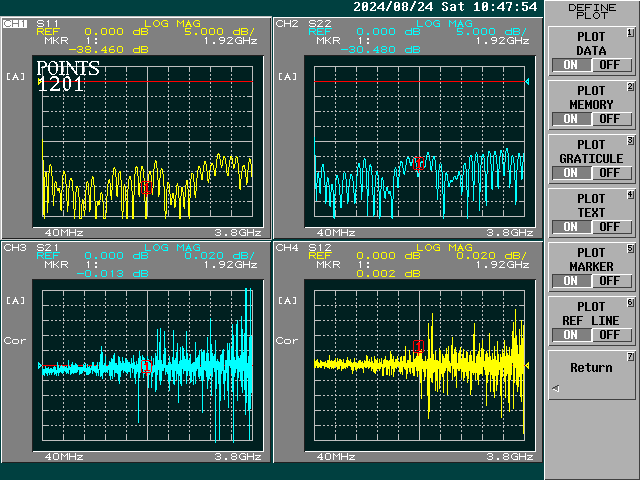
Task: Enable PLOT MARKER with ON
Action: click(572, 281)
